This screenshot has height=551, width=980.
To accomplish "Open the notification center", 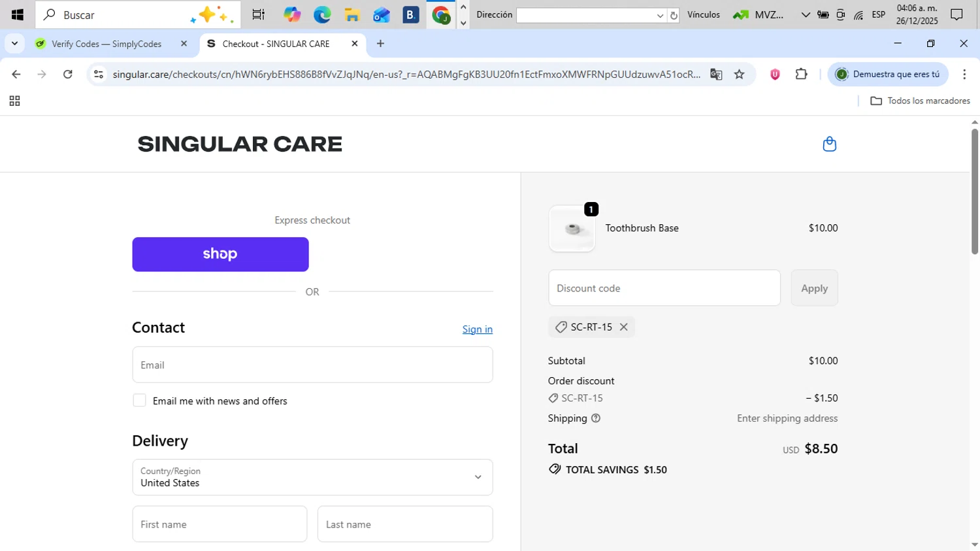I will coord(956,14).
